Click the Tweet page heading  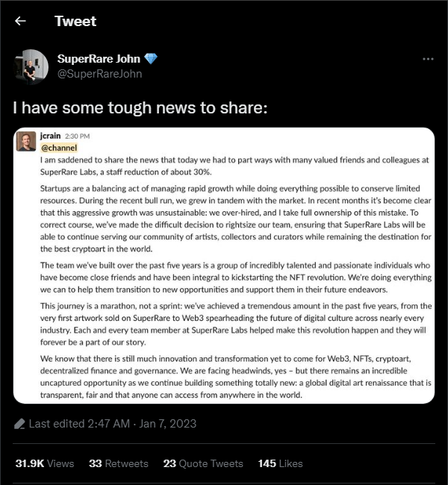[75, 21]
